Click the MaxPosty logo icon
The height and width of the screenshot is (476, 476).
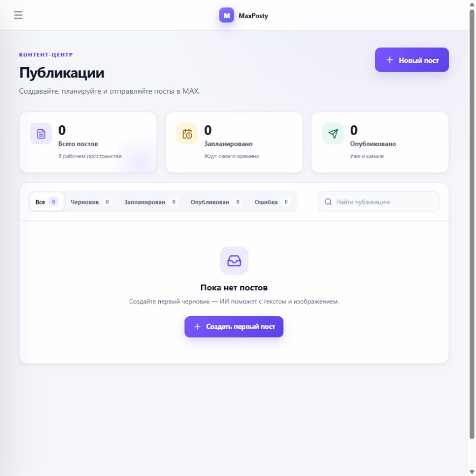tap(226, 15)
